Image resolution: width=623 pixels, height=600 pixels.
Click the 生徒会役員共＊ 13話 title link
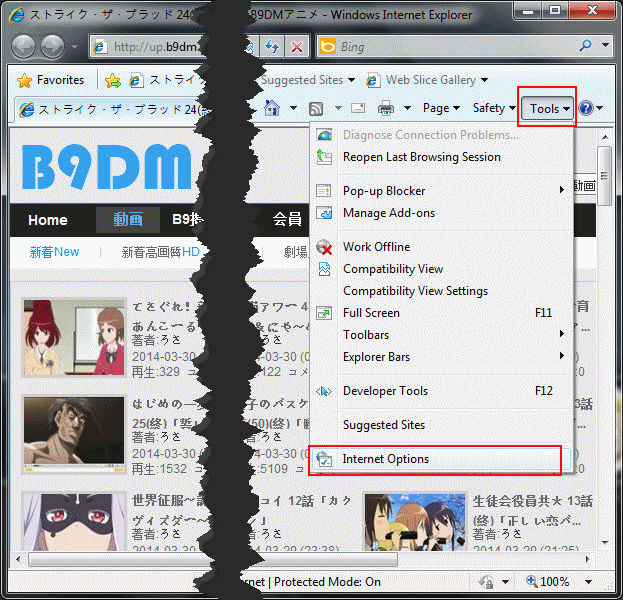pos(532,501)
